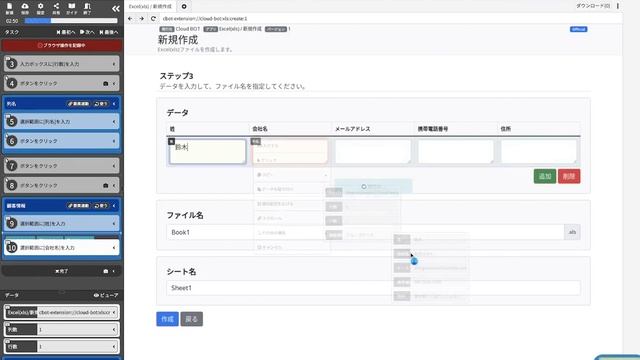Click camera icon on task 8
This screenshot has width=640, height=360.
(105, 185)
